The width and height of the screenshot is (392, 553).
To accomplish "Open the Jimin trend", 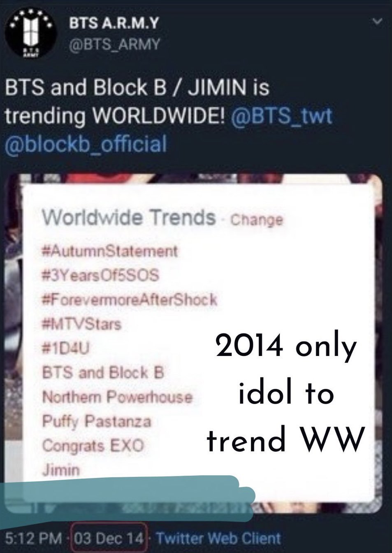I will click(61, 470).
